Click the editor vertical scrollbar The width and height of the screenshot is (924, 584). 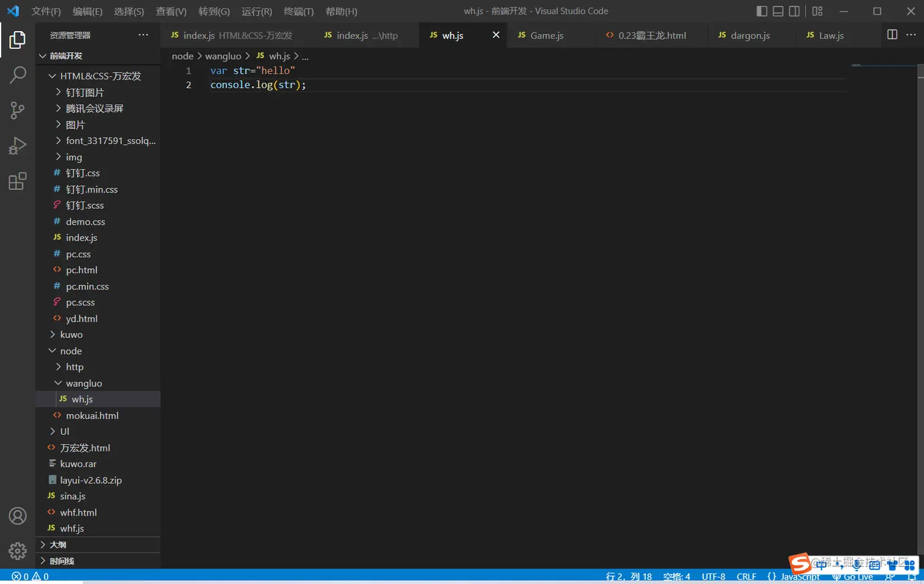pos(920,315)
